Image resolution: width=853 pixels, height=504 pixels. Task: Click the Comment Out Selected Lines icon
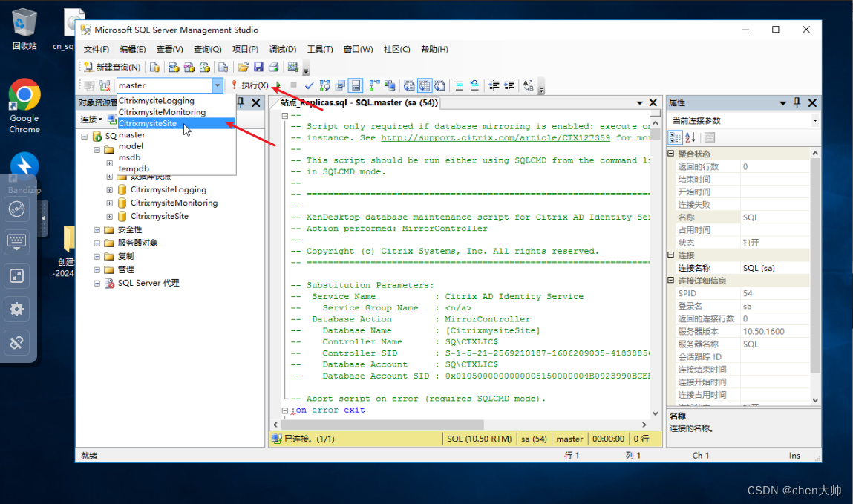click(x=459, y=85)
